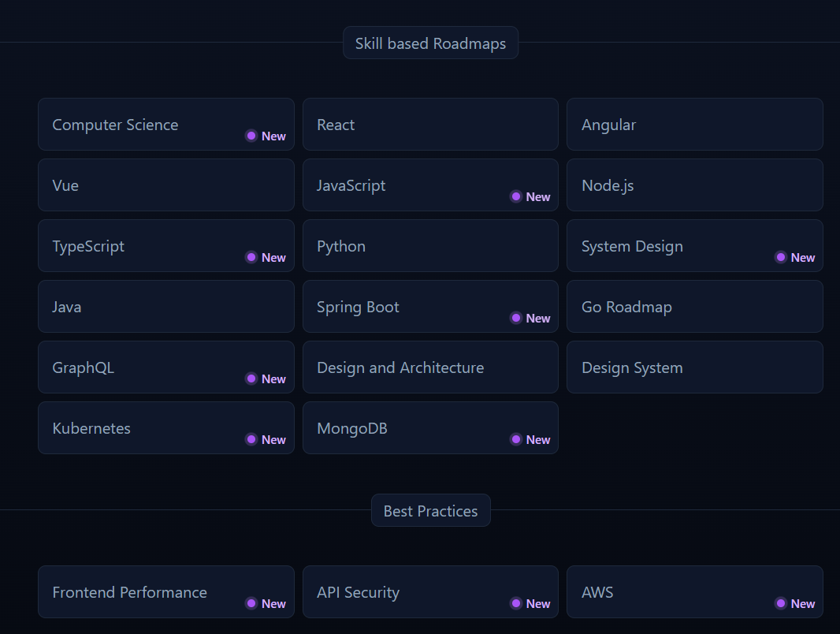Select the Angular roadmap

pyautogui.click(x=695, y=125)
